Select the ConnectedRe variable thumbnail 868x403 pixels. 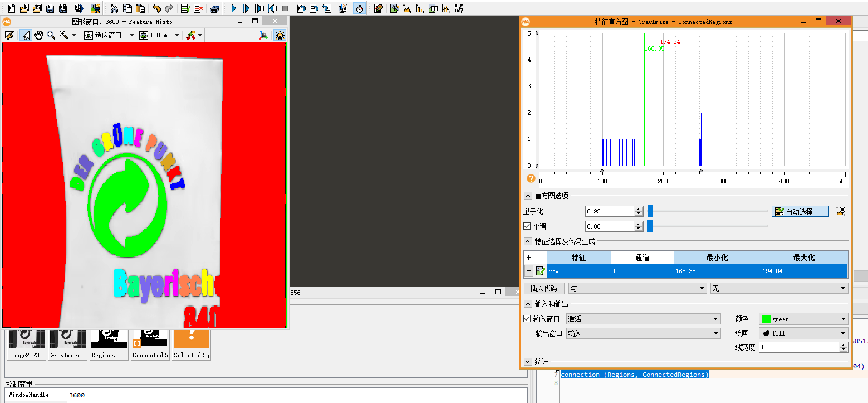pos(149,344)
